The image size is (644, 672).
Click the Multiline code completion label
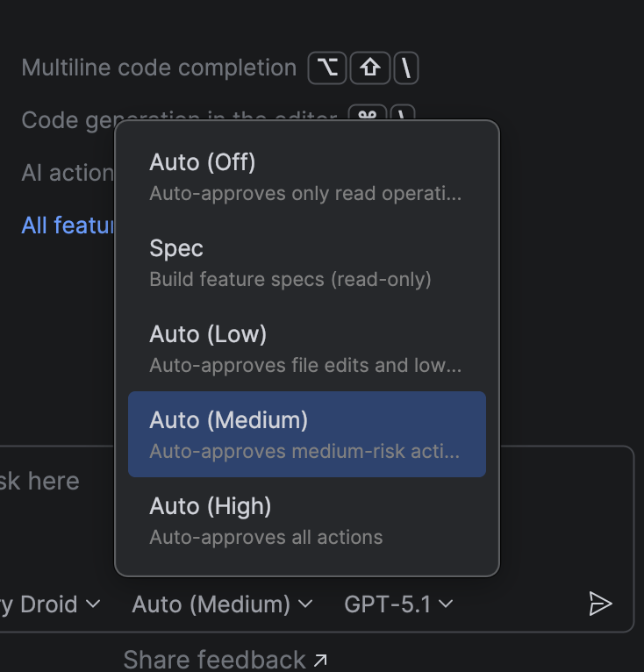click(159, 68)
